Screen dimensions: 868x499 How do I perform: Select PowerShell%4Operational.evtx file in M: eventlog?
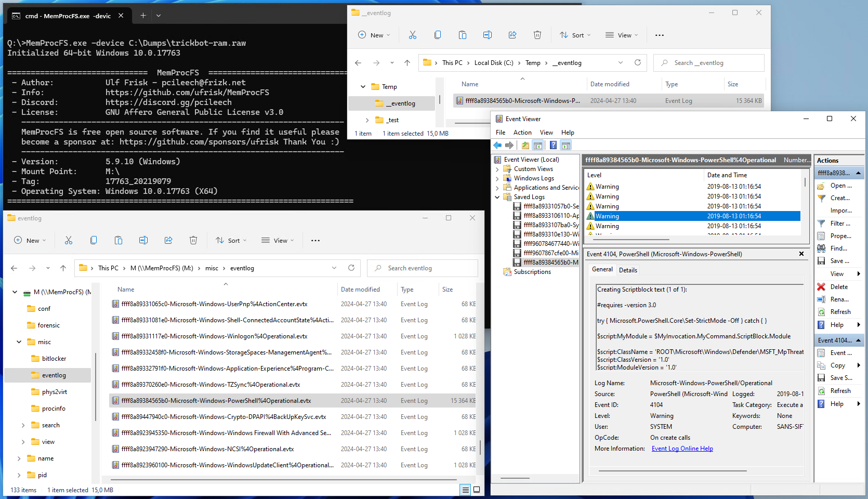293,401
